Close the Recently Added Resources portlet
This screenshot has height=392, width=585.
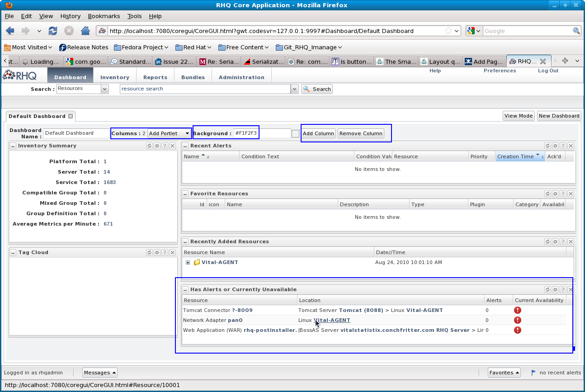[571, 241]
